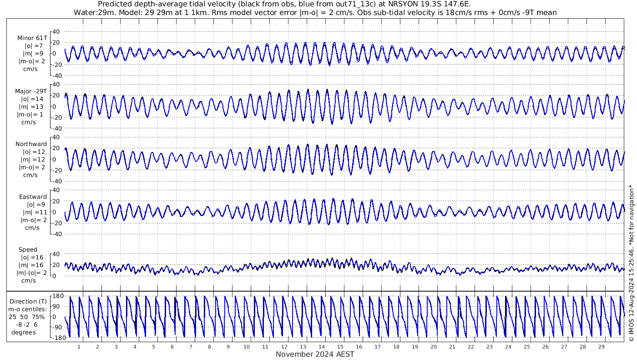Select day '7' label on the x-axis

191,347
